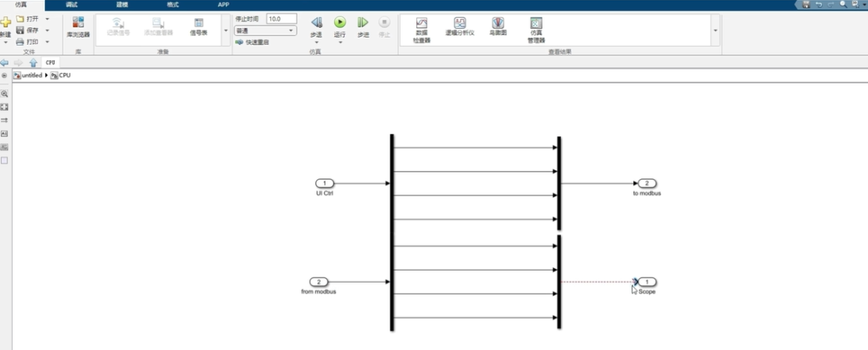Click untitled in the breadcrumb path
The width and height of the screenshot is (868, 350).
click(31, 75)
